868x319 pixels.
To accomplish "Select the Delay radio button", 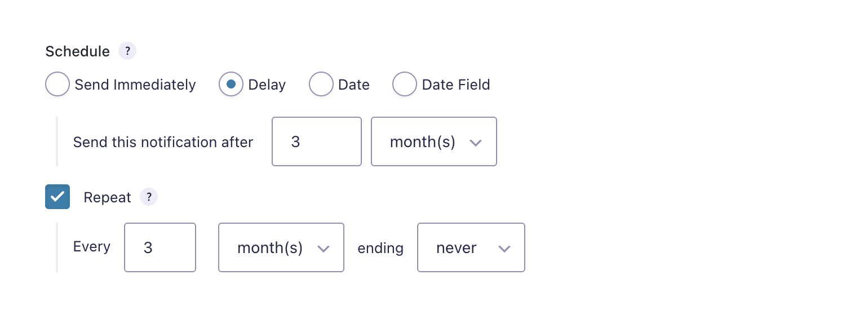I will click(231, 85).
